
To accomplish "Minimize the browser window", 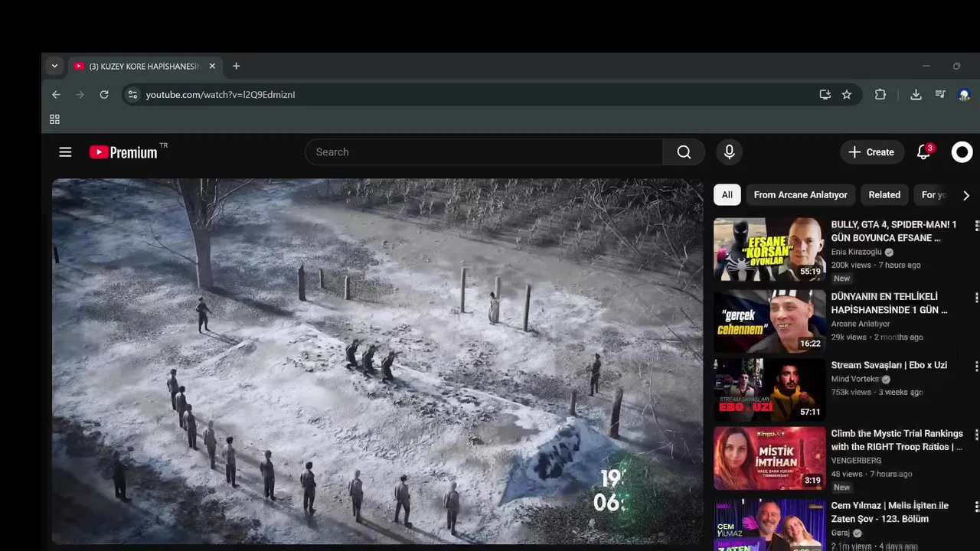I will tap(926, 67).
